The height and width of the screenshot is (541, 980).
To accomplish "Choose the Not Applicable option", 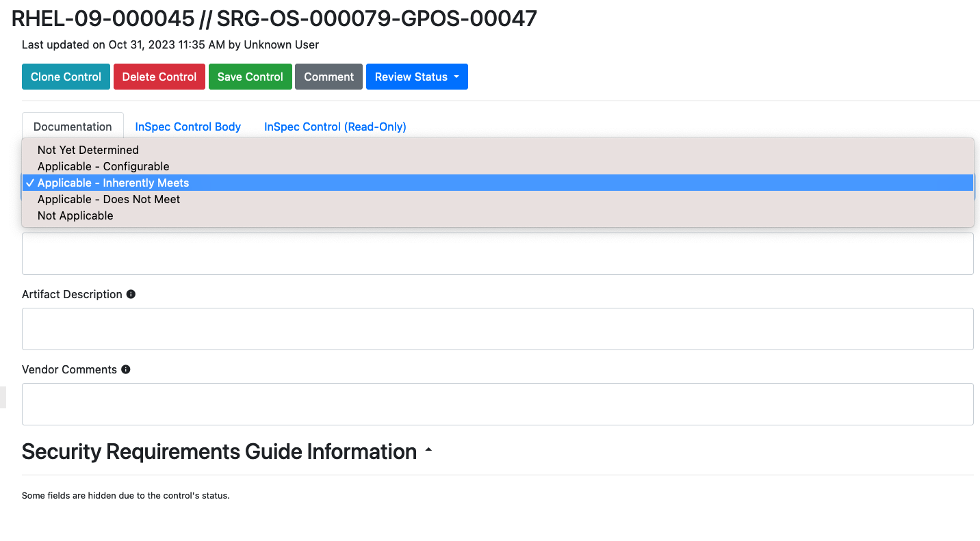I will point(498,215).
